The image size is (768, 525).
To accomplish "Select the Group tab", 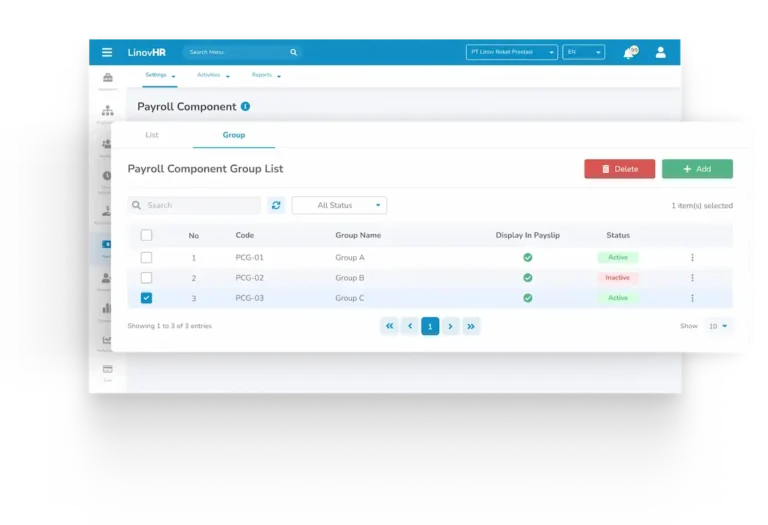I will [234, 135].
